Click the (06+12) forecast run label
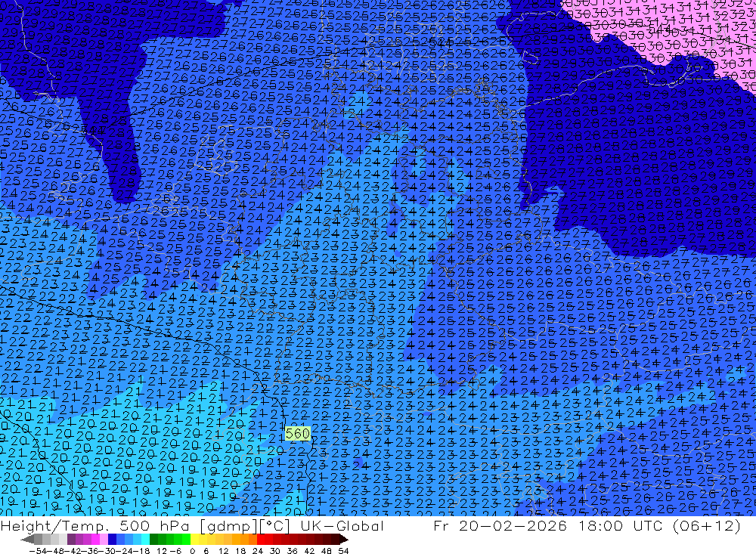This screenshot has width=756, height=554. coord(707,526)
